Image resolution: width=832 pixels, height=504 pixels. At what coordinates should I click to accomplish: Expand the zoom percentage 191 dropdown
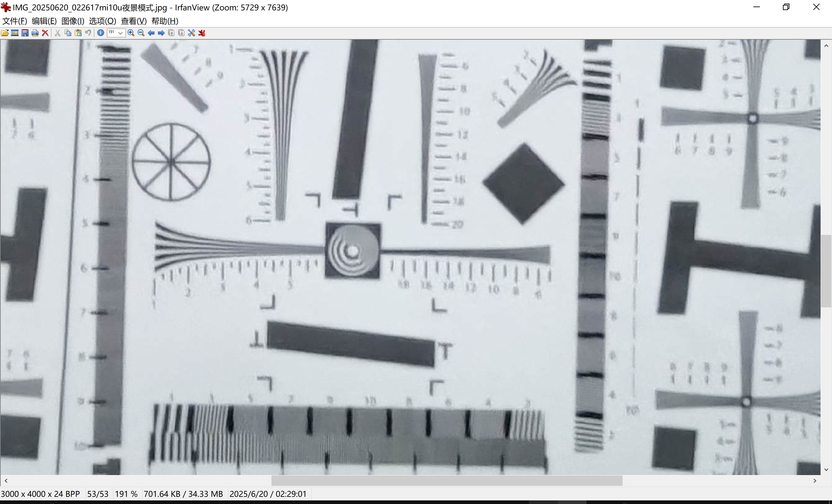tap(120, 33)
